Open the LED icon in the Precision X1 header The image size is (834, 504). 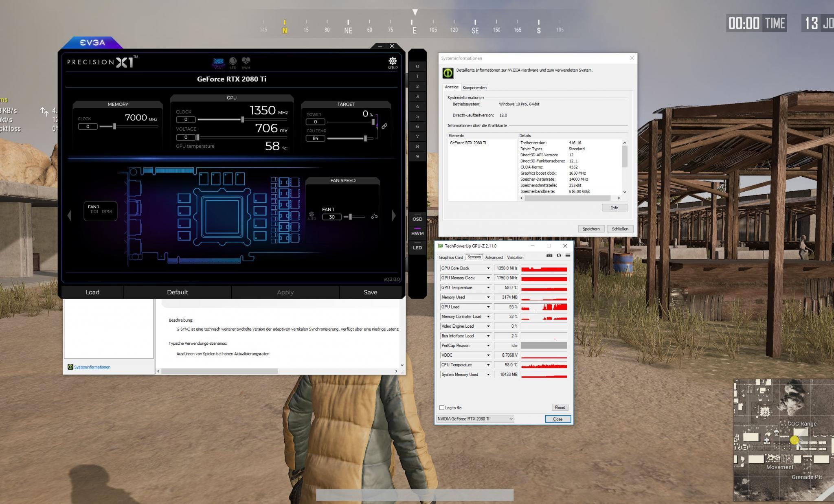coord(233,63)
